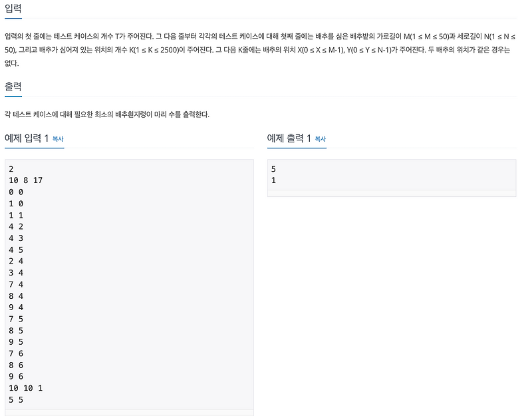
Task: Click the '4 2' line in sample input
Action: coord(16,226)
